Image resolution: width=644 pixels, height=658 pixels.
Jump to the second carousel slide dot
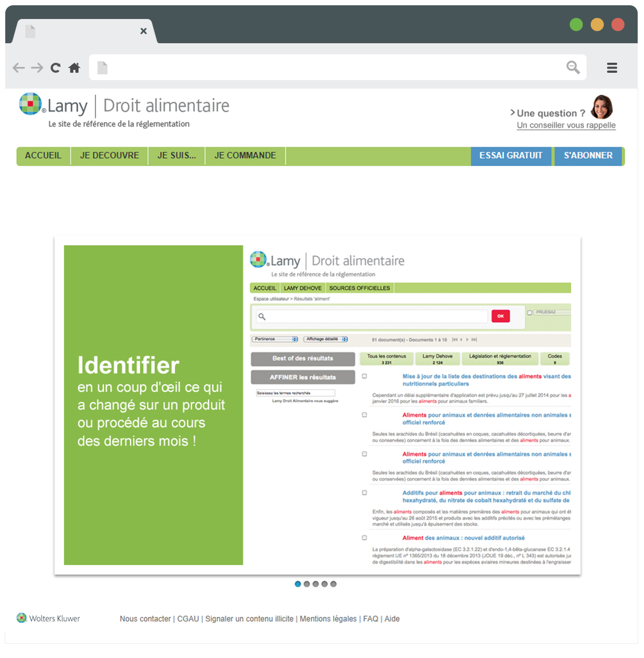click(307, 584)
